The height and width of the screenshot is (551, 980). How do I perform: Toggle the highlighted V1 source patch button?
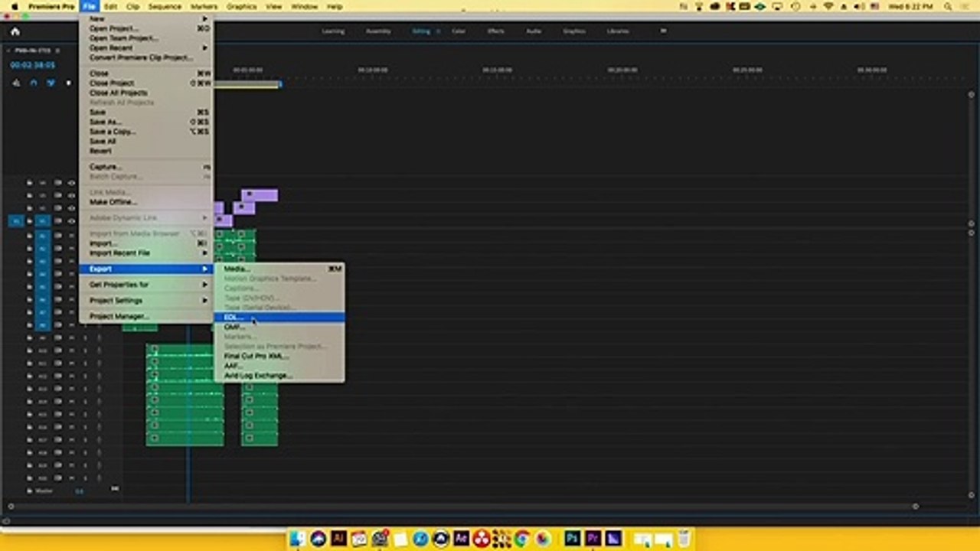coord(15,220)
